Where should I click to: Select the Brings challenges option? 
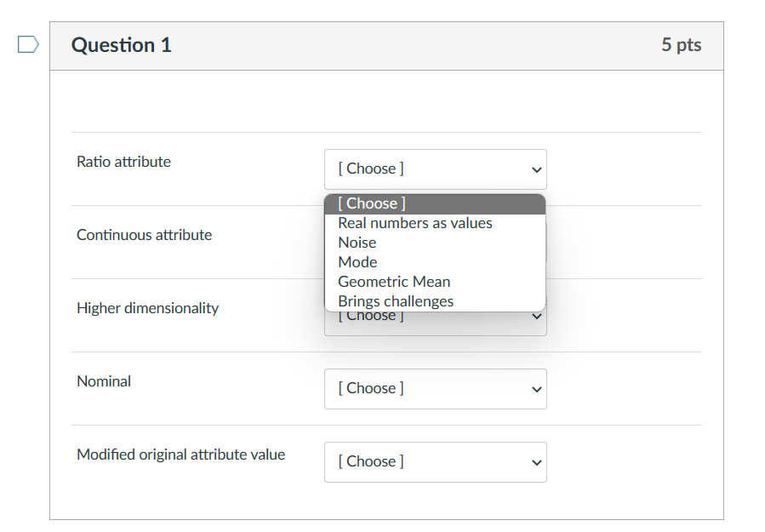click(395, 300)
